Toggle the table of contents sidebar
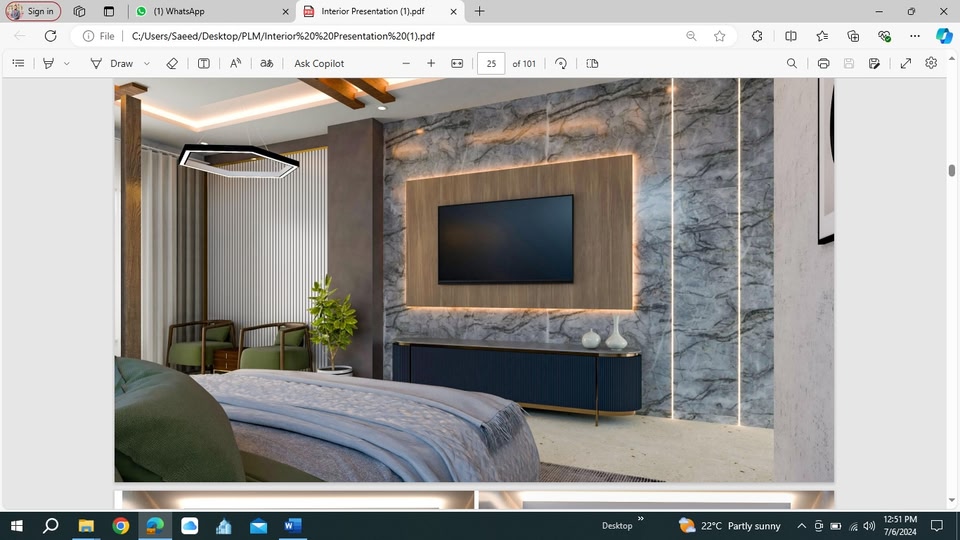Image resolution: width=960 pixels, height=540 pixels. pos(18,63)
